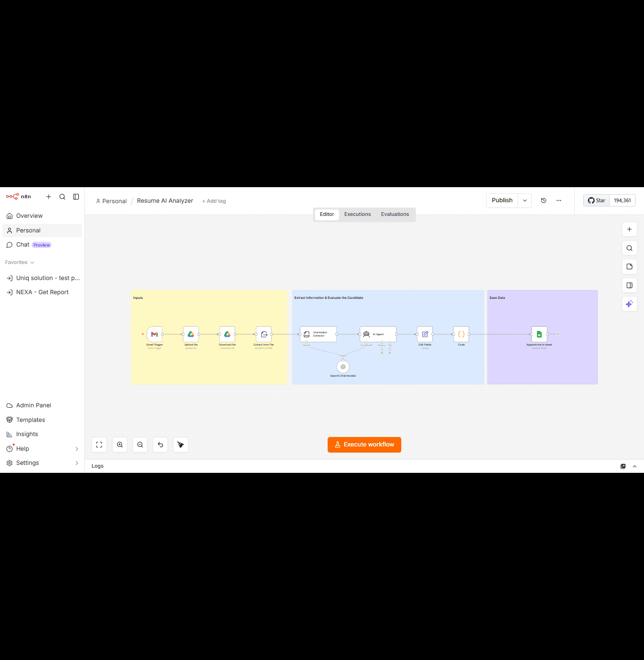Tidy up workflow nodes

point(181,445)
